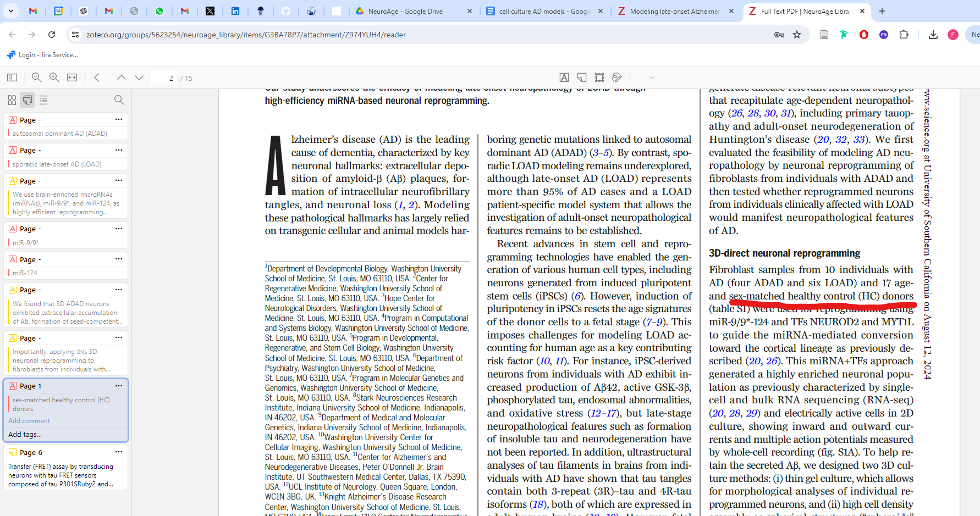
Task: Switch to the GitHub tab
Action: pos(286,11)
